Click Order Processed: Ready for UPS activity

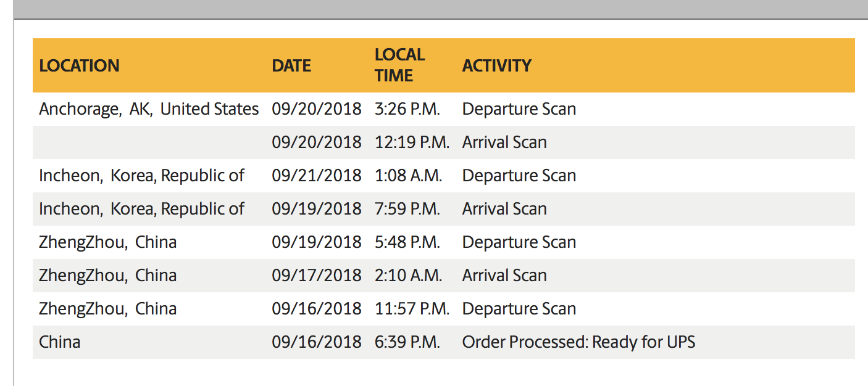tap(578, 342)
